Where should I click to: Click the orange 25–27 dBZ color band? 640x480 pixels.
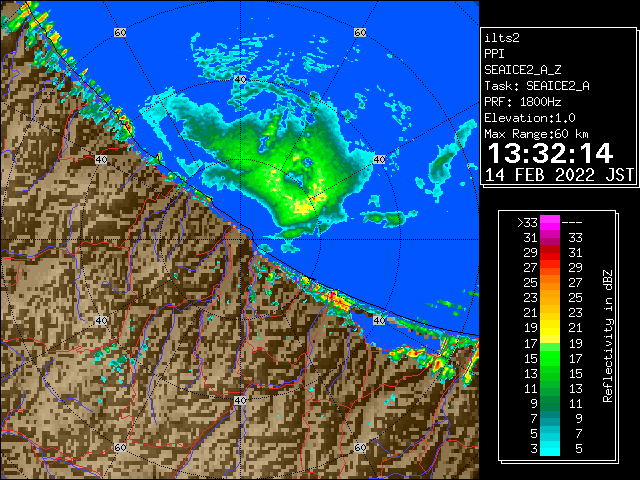(550, 283)
